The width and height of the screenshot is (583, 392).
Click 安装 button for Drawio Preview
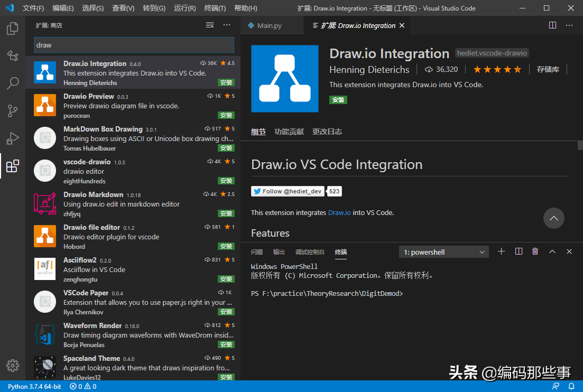click(226, 115)
